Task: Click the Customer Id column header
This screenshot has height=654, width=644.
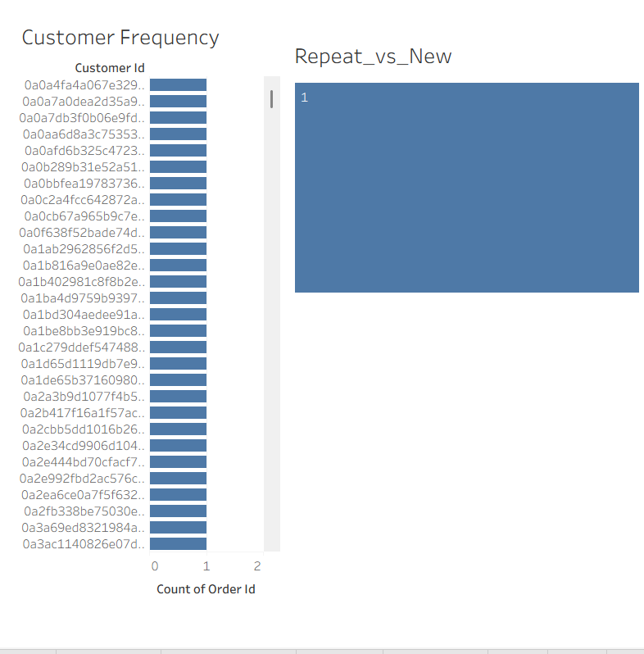Action: pos(110,68)
